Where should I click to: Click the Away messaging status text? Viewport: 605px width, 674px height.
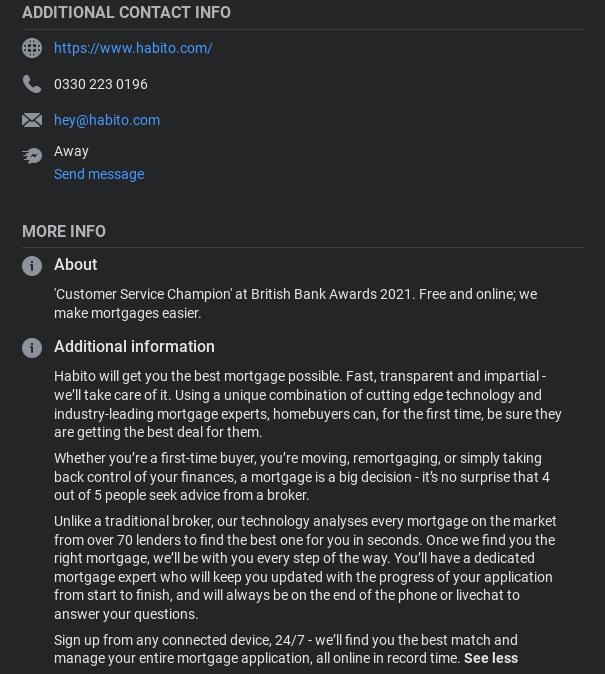point(71,151)
